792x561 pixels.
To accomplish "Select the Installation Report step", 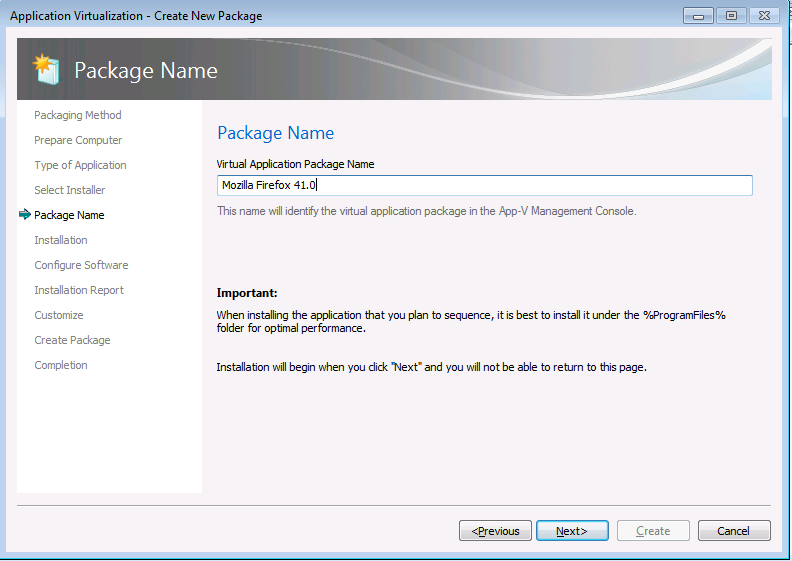I will 79,290.
